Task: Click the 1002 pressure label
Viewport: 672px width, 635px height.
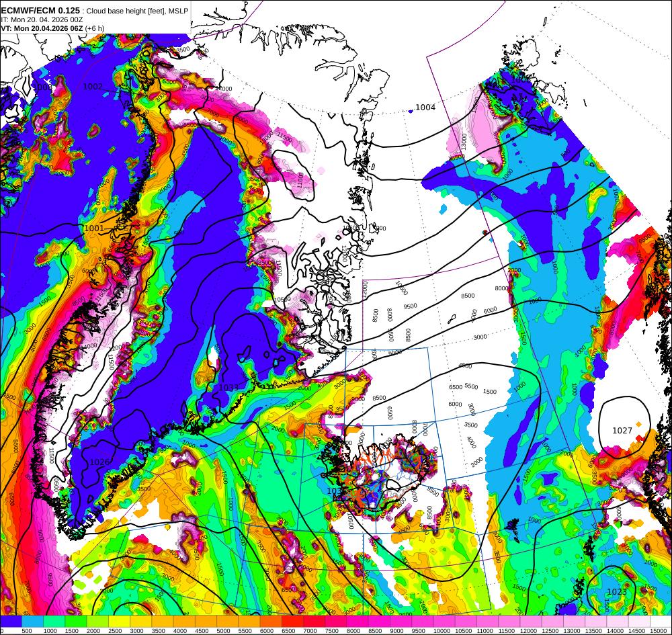Action: (93, 87)
